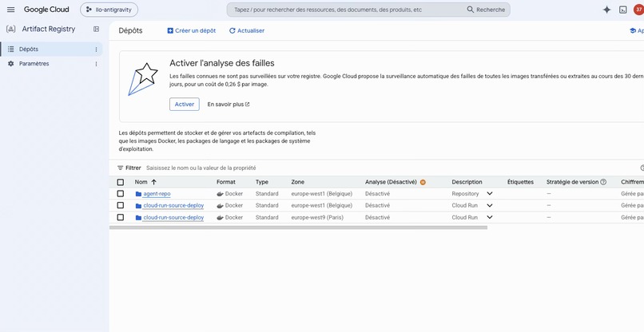Open cloud-run-source-deploy in europe-west1 Belgique
Viewport: 644px width, 332px height.
[173, 205]
